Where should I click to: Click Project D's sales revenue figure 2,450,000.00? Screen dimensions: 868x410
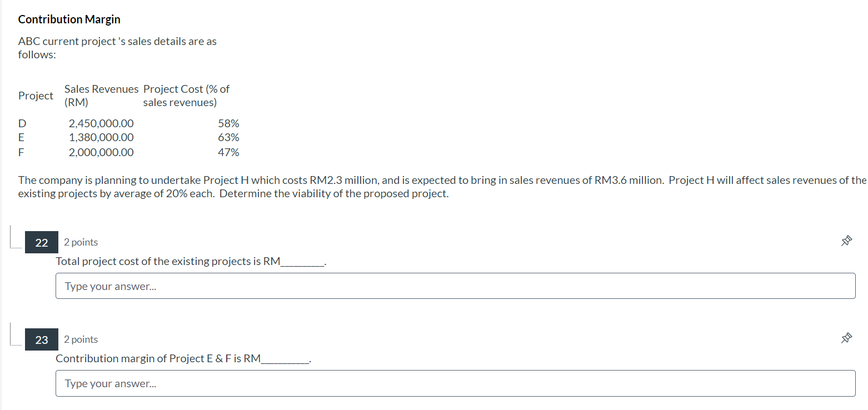coord(101,123)
